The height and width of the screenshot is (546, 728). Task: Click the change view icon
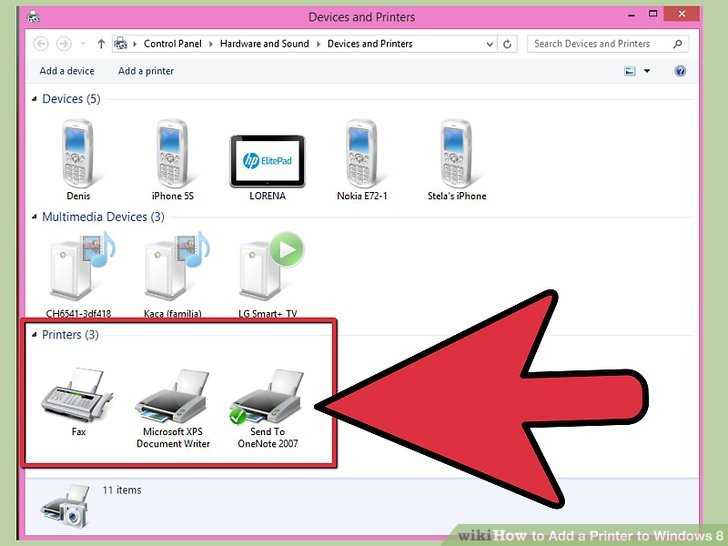click(x=630, y=71)
